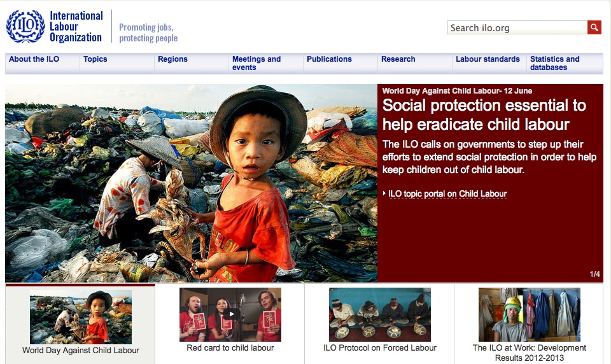
Task: Click the Red card to child labour caption
Action: [230, 348]
